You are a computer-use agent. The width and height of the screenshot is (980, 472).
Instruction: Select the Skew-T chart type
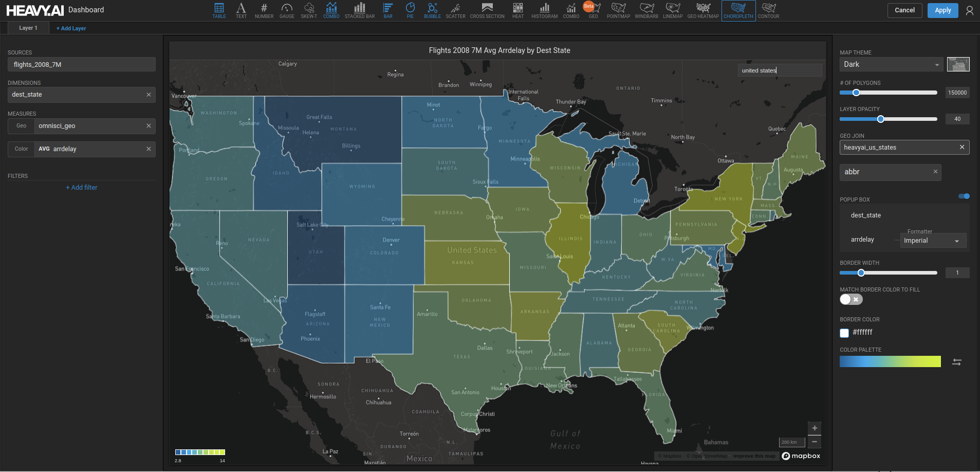(x=309, y=10)
